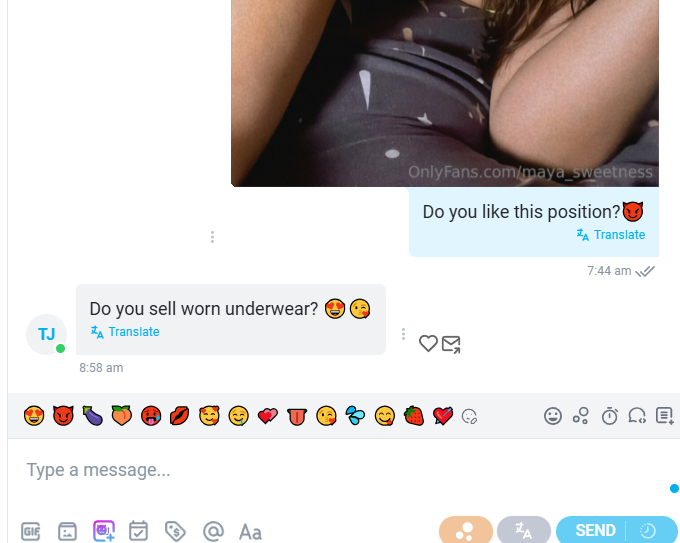Insert a mention with the @ icon

tap(213, 531)
